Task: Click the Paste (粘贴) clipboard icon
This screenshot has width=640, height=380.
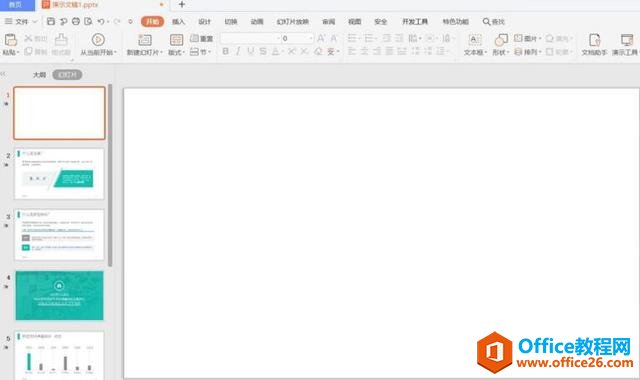Action: 11,40
